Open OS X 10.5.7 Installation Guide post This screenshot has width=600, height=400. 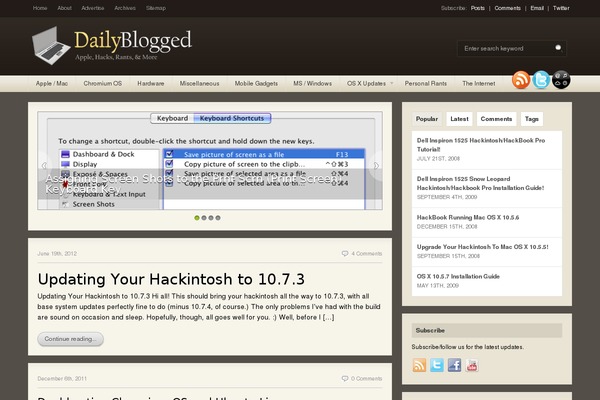pos(458,276)
